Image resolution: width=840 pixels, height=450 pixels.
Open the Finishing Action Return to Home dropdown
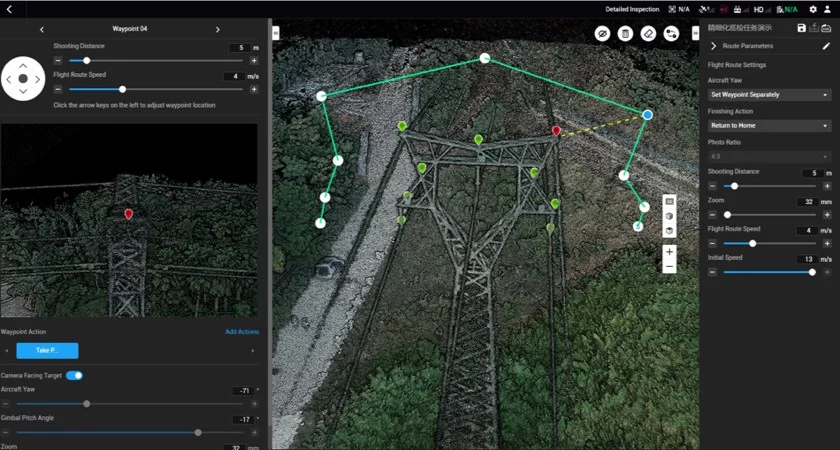coord(770,126)
